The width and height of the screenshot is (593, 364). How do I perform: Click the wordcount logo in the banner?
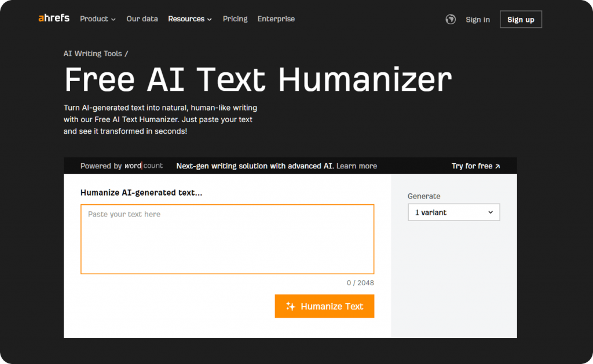[144, 166]
